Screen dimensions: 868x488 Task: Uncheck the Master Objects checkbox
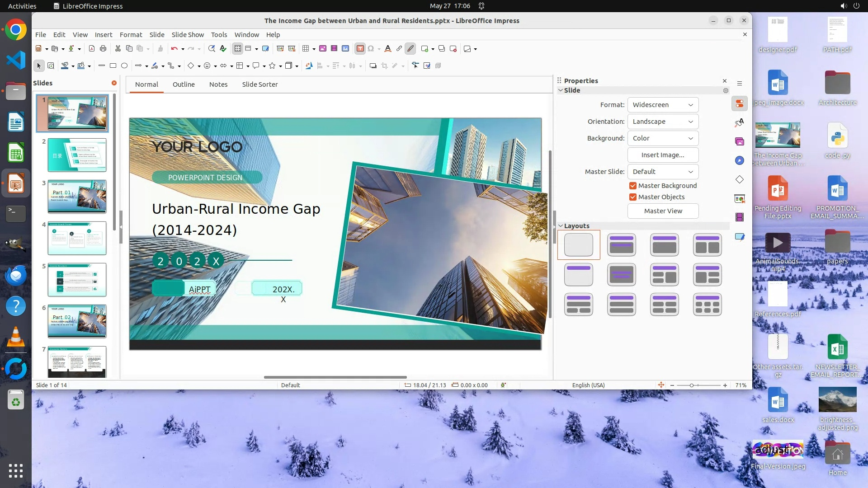click(x=633, y=197)
